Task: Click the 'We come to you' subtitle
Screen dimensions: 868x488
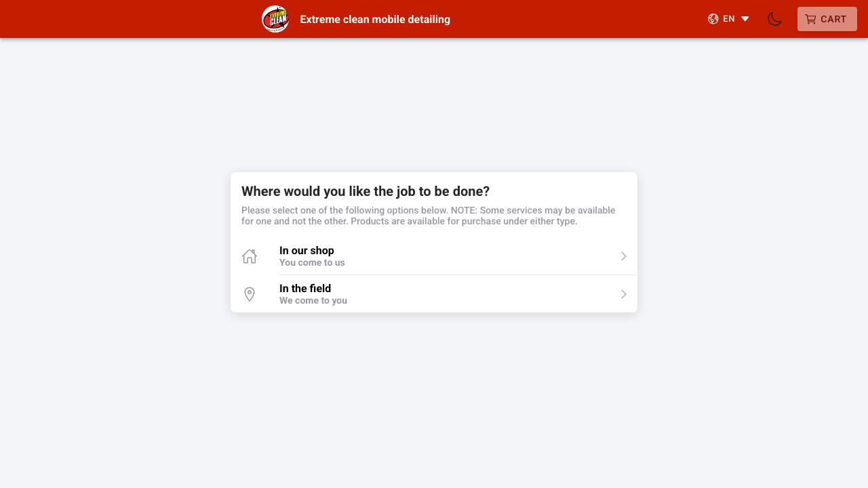Action: pos(313,301)
